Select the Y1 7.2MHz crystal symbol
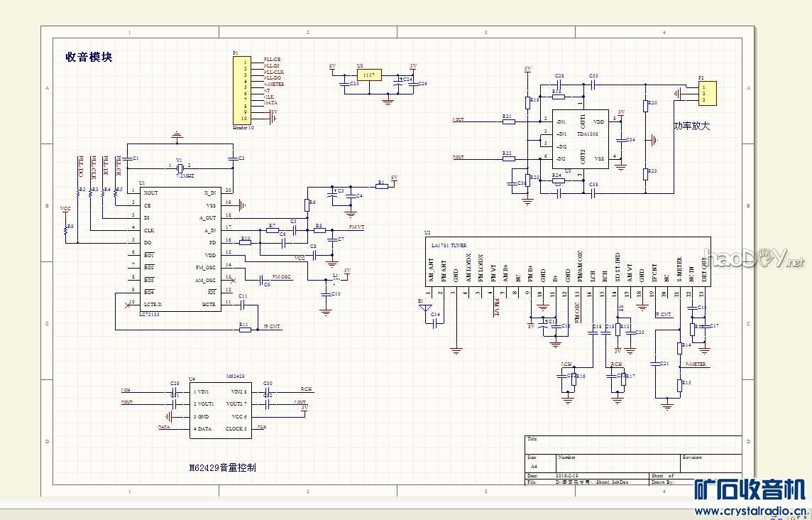This screenshot has height=520, width=812. (x=181, y=167)
